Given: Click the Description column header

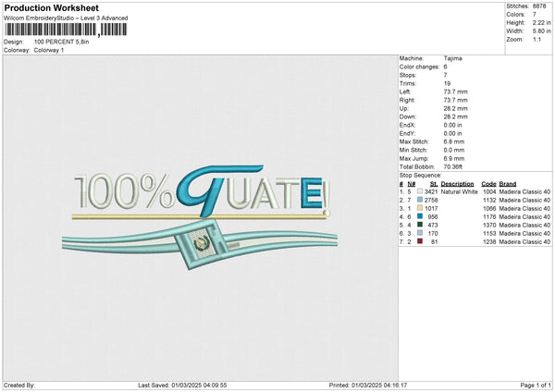Looking at the screenshot, I should point(457,183).
